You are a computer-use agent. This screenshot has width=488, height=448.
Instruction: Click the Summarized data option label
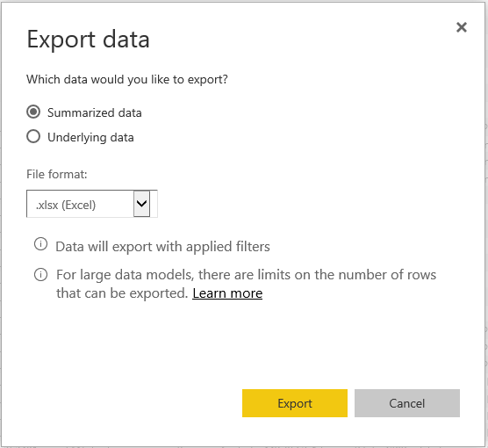click(x=94, y=112)
